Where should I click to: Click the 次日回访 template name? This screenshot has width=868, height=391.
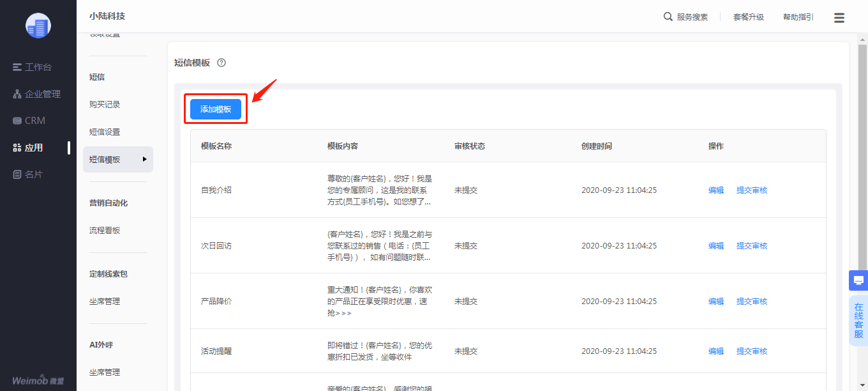point(216,246)
